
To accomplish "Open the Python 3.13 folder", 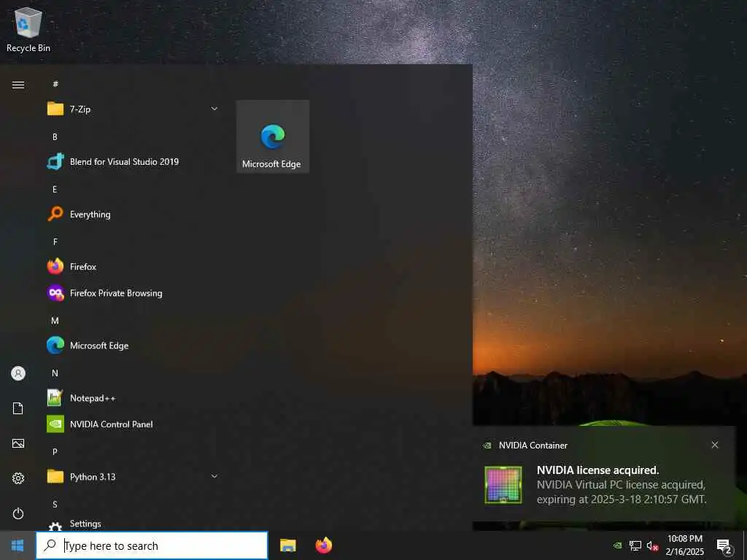I will click(133, 477).
